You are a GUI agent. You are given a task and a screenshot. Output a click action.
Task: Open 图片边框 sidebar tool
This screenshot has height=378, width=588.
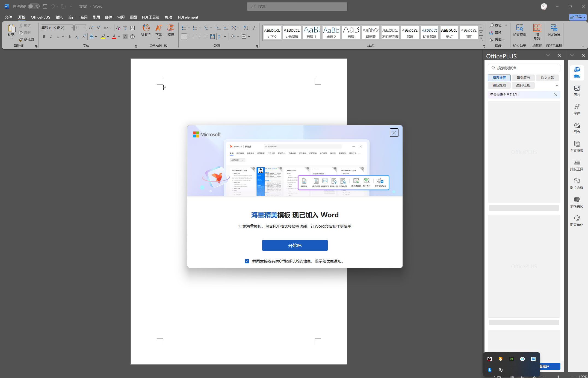pos(577,184)
